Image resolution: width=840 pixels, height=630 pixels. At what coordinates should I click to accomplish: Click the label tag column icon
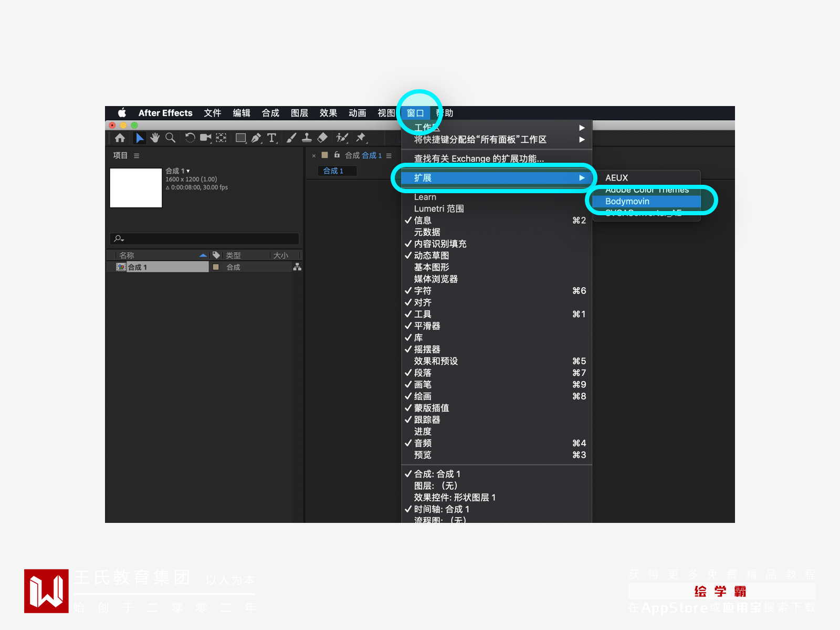[x=216, y=255]
